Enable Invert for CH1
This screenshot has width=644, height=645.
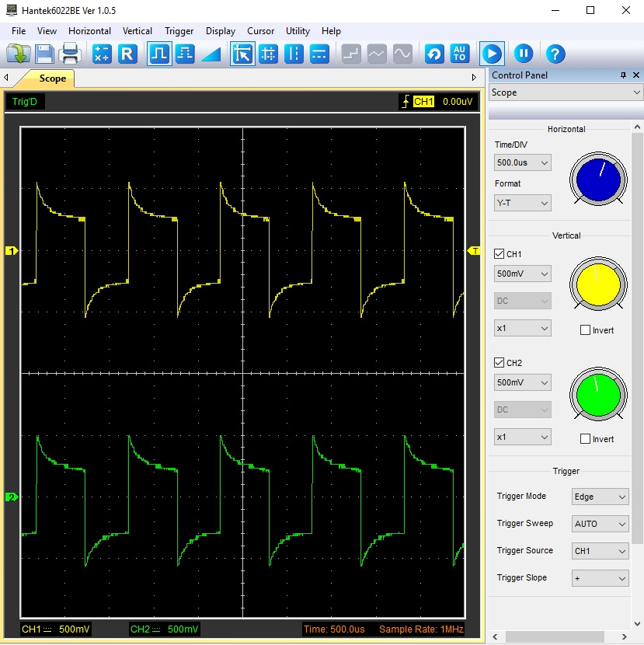click(586, 330)
